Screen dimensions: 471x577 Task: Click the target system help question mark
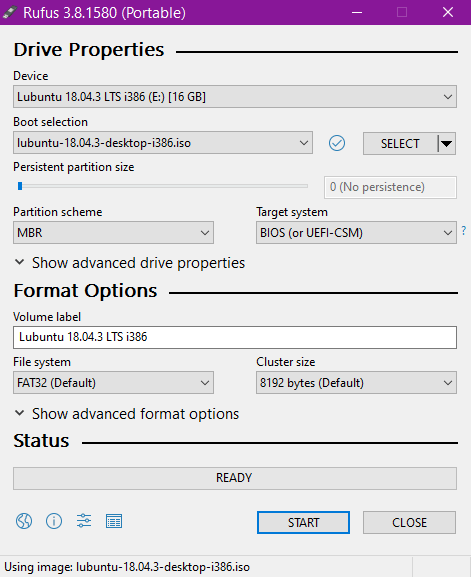tap(464, 231)
